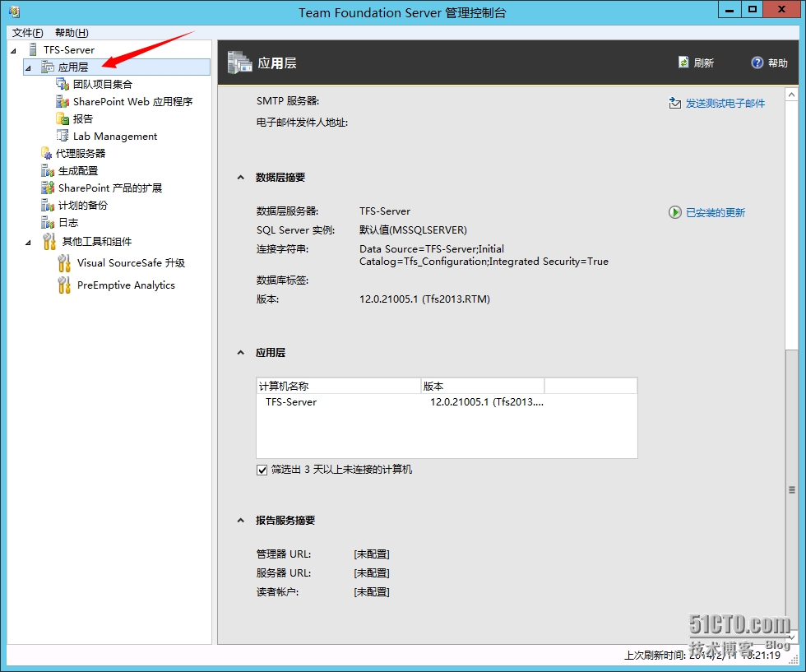Image resolution: width=806 pixels, height=672 pixels.
Task: Click the 报告 folder icon
Action: coord(63,118)
